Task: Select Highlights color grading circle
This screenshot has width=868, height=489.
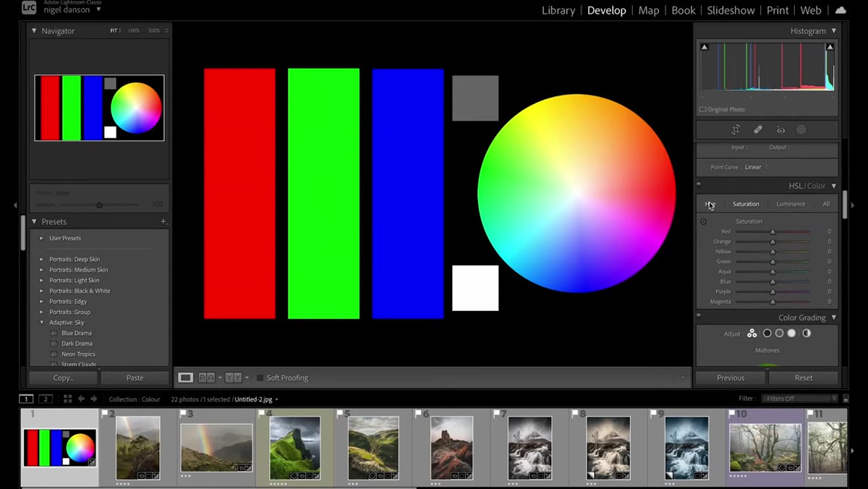Action: click(791, 333)
